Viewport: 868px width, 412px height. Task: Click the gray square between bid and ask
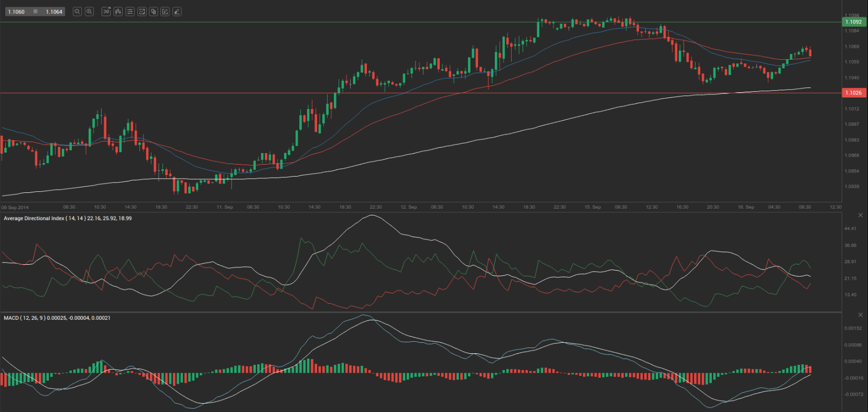pos(35,12)
